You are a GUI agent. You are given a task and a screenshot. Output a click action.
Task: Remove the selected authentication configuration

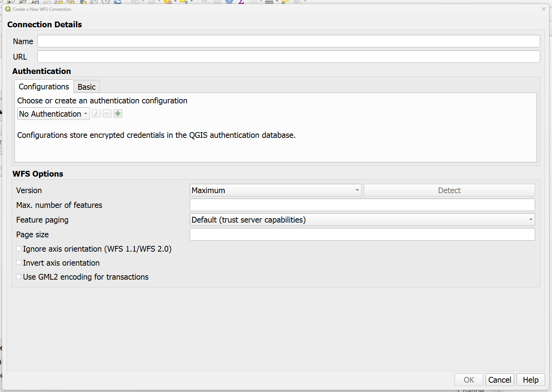pyautogui.click(x=107, y=114)
